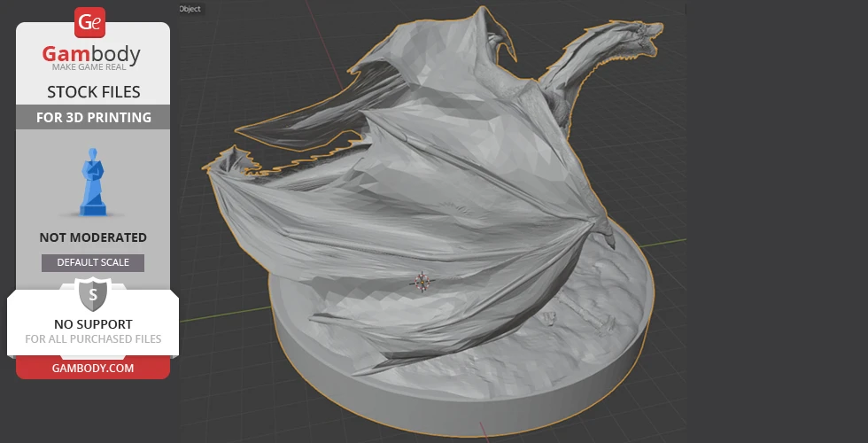The image size is (868, 443).
Task: Click the FOR 3D PRINTING banner
Action: pos(93,117)
